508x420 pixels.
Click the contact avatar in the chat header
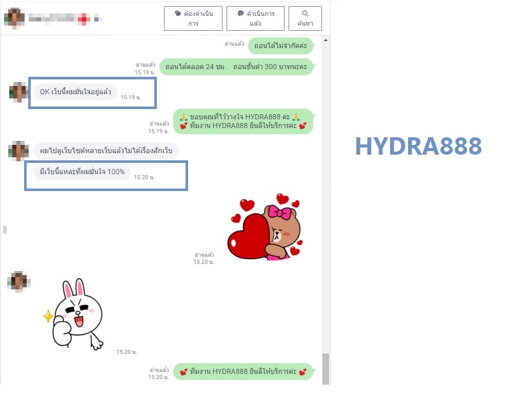pos(14,18)
